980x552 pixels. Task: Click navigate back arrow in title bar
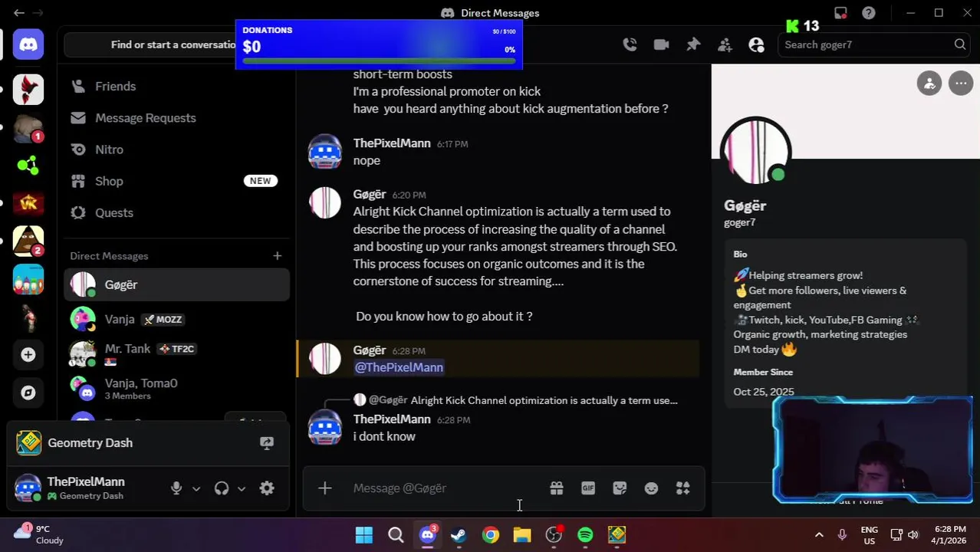point(19,13)
